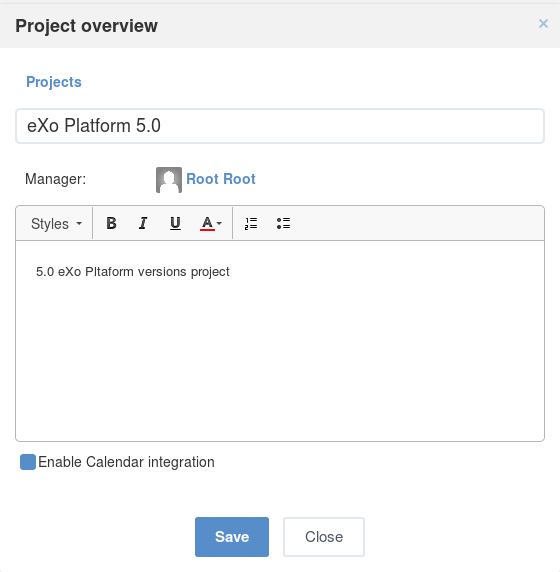Click the Enable Calendar integration label
The image size is (560, 572).
pyautogui.click(x=126, y=462)
